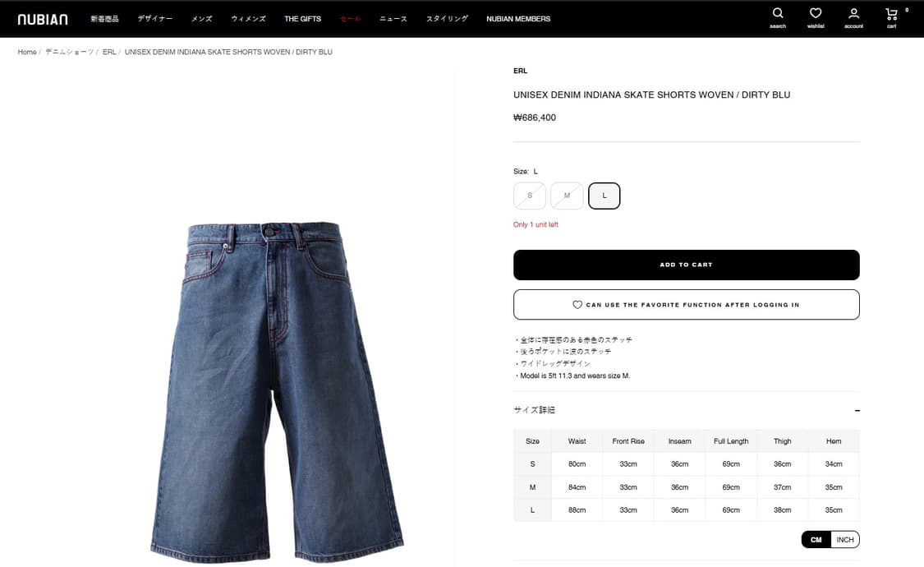
Task: Go to Home breadcrumb link
Action: tap(26, 52)
